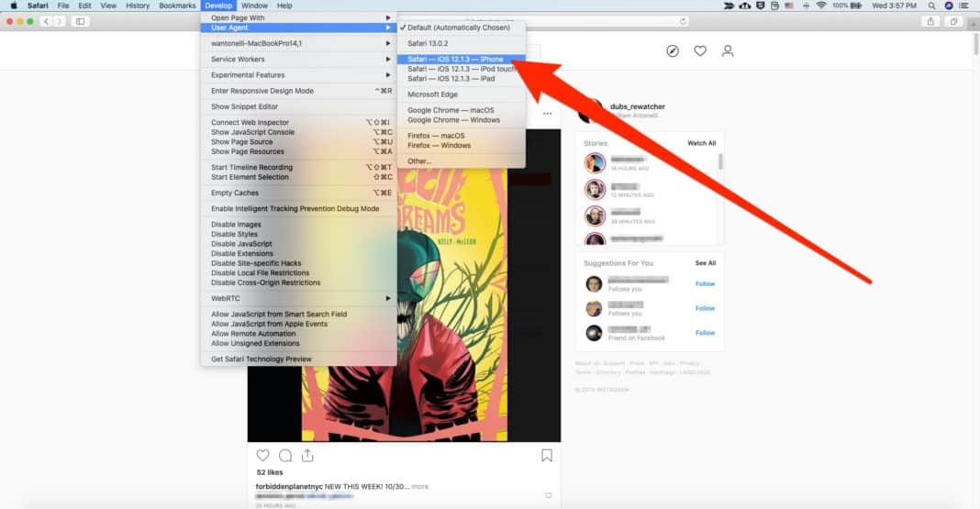Expand the WebRTC submenu
The image size is (980, 509).
[x=299, y=299]
